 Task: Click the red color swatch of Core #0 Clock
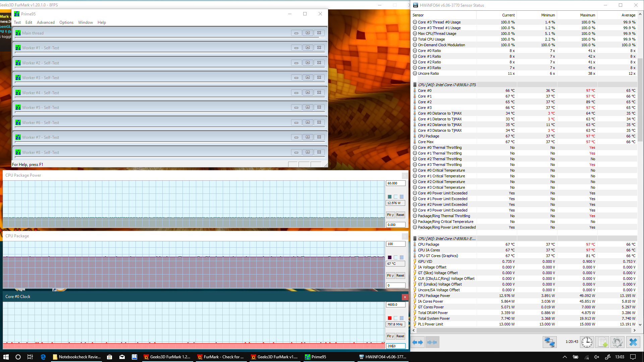click(389, 318)
